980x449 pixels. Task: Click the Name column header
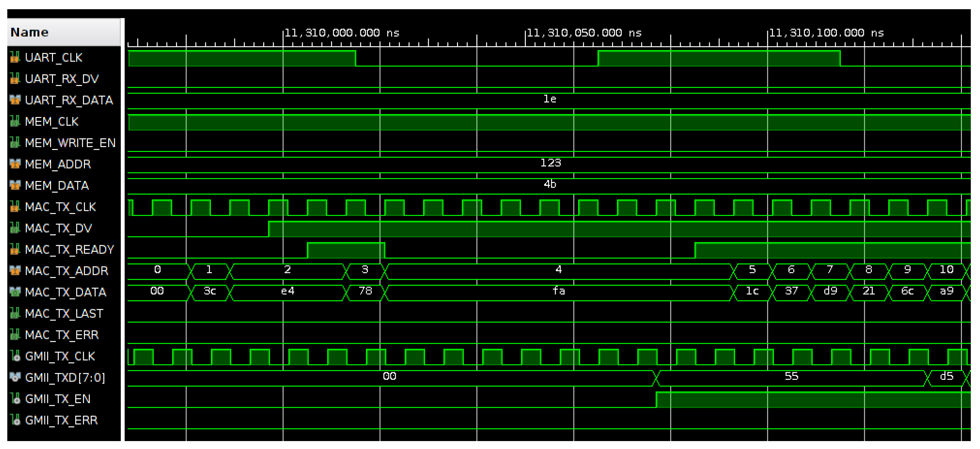pos(64,32)
